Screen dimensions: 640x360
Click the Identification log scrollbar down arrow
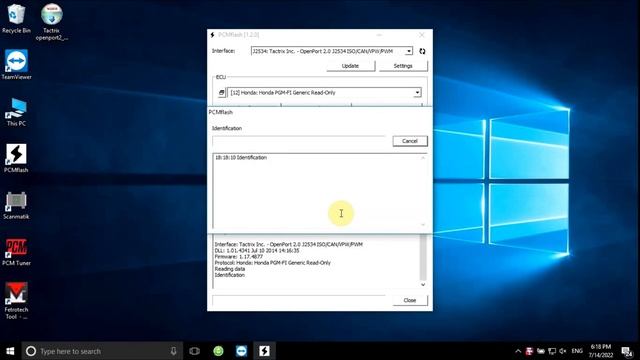coord(423,224)
